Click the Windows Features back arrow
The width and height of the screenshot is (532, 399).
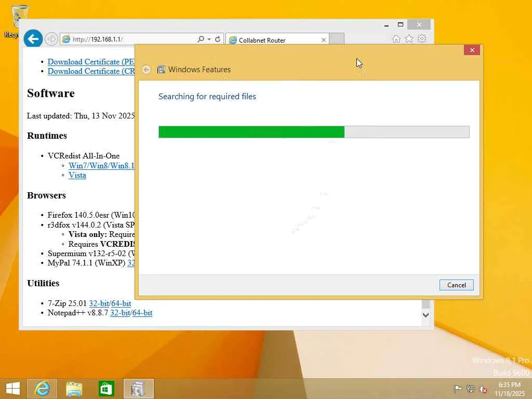pos(146,70)
